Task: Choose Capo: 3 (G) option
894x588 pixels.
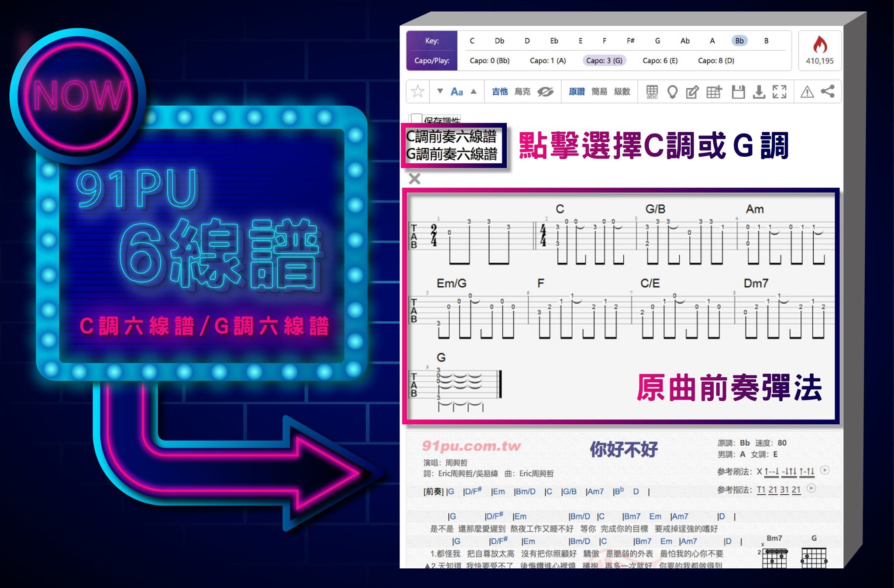Action: click(604, 61)
